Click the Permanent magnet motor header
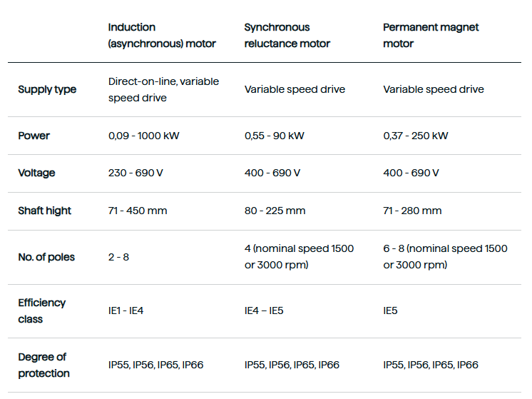This screenshot has height=399, width=532. click(431, 35)
